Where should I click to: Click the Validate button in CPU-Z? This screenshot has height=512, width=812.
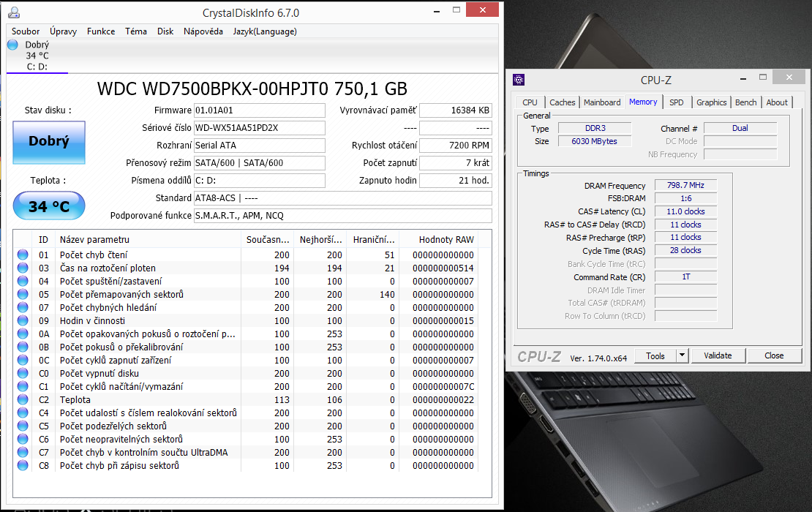tap(718, 355)
